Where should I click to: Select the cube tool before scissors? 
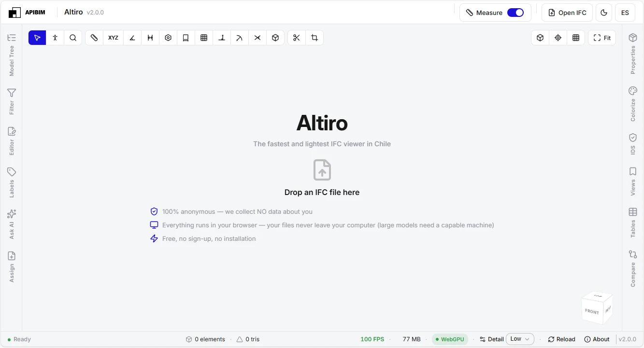tap(275, 38)
